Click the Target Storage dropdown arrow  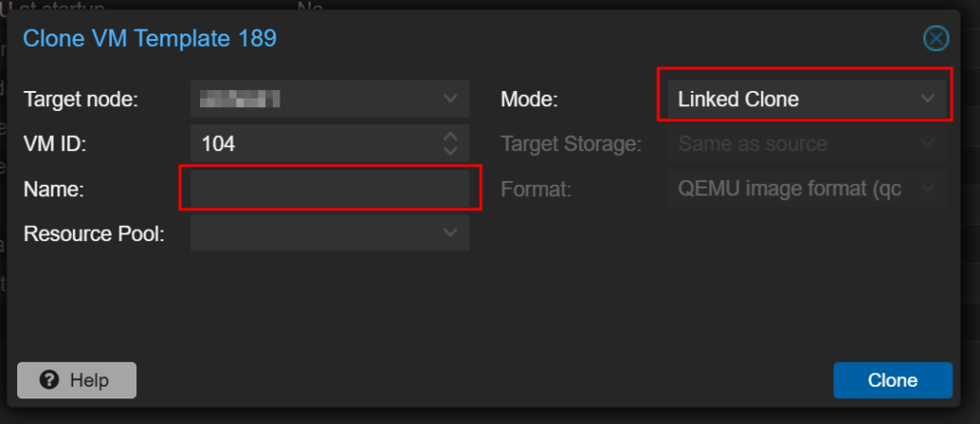[927, 144]
